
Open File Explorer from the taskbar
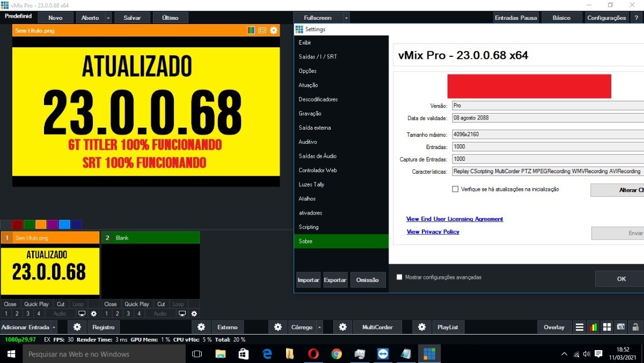point(220,354)
